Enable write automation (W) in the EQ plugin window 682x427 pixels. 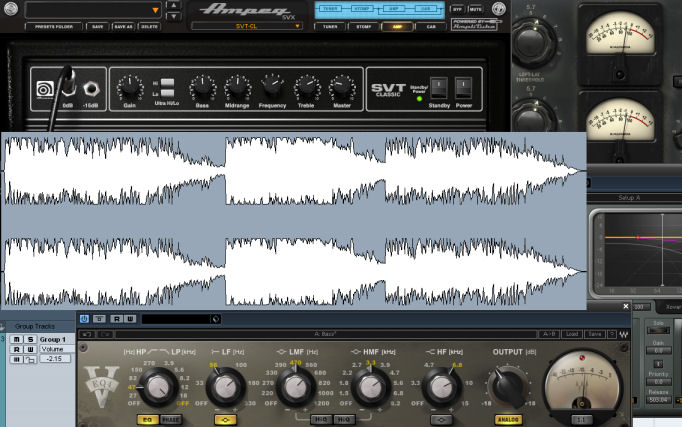[130, 319]
